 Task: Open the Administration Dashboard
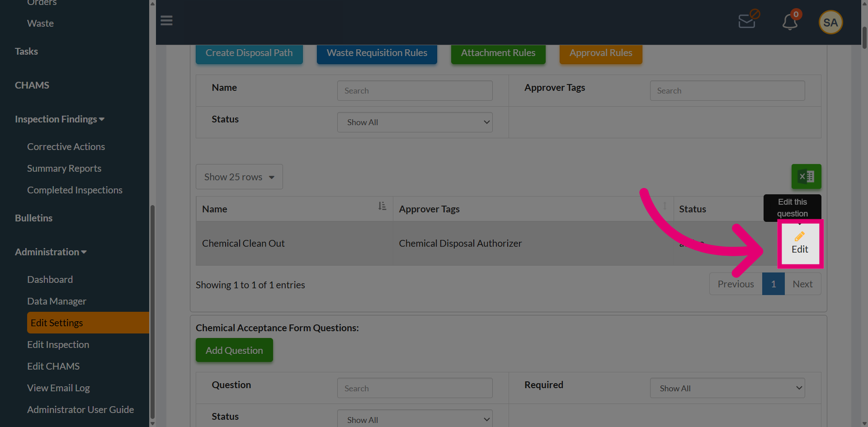50,280
